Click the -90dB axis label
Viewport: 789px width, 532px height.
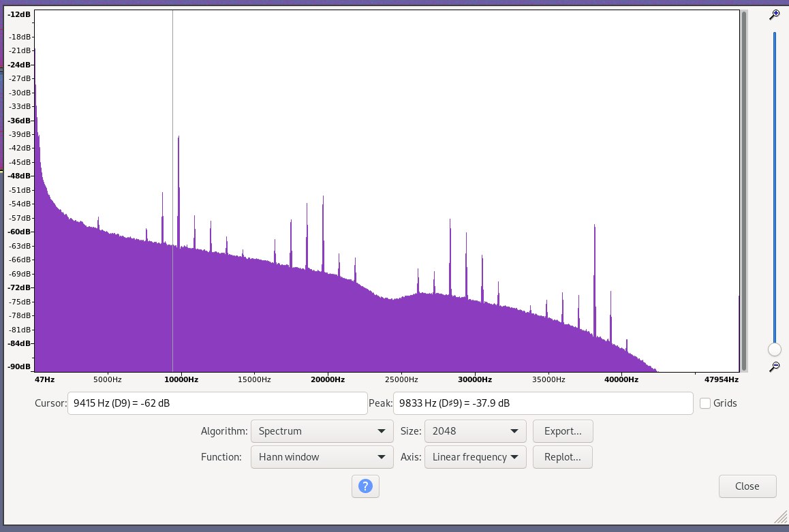pos(20,366)
